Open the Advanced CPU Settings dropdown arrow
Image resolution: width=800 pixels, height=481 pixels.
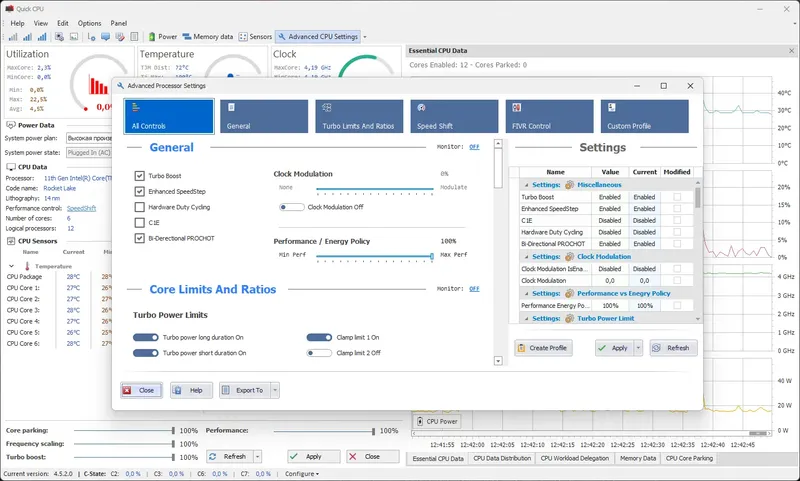click(365, 37)
